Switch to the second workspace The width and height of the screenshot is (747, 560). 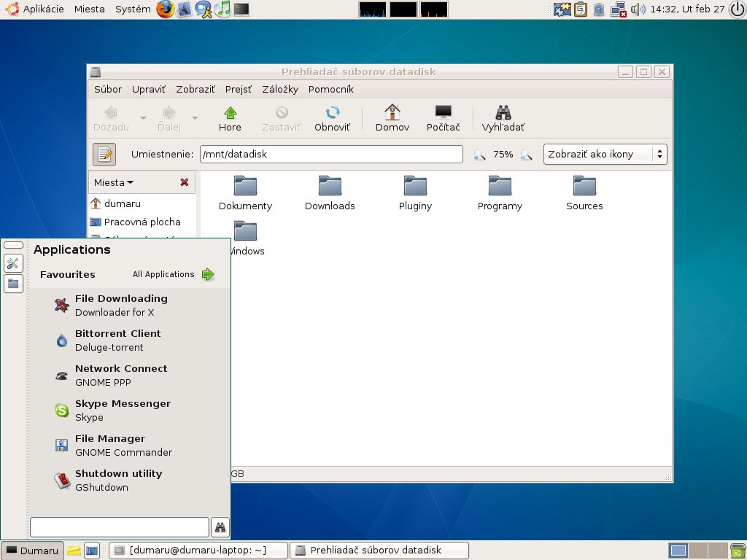coord(698,551)
